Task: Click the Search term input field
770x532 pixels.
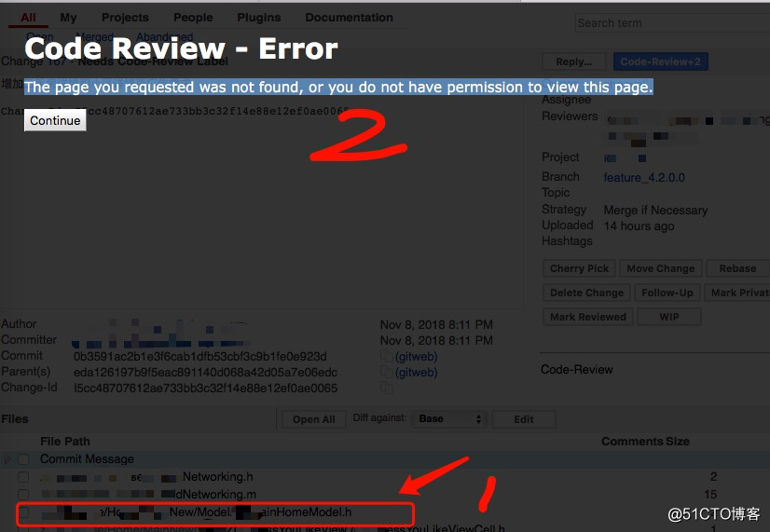Action: click(672, 23)
